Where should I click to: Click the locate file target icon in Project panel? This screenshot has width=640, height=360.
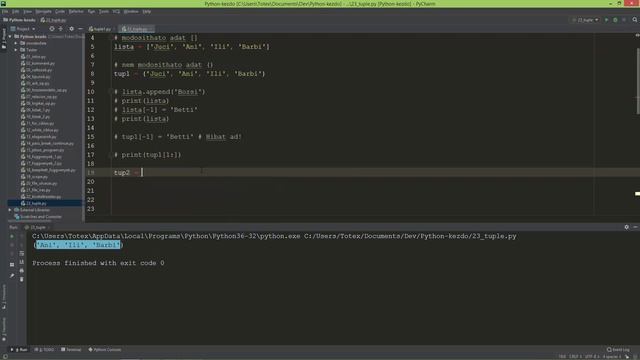(52, 29)
